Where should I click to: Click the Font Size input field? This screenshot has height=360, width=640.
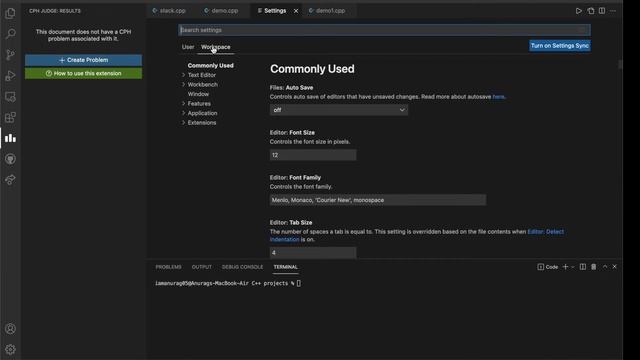click(313, 155)
